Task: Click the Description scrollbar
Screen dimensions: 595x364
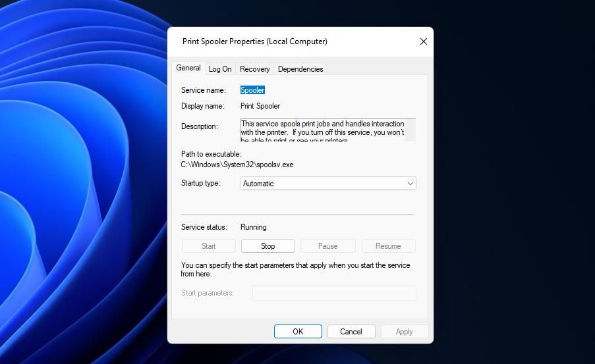Action: click(411, 130)
